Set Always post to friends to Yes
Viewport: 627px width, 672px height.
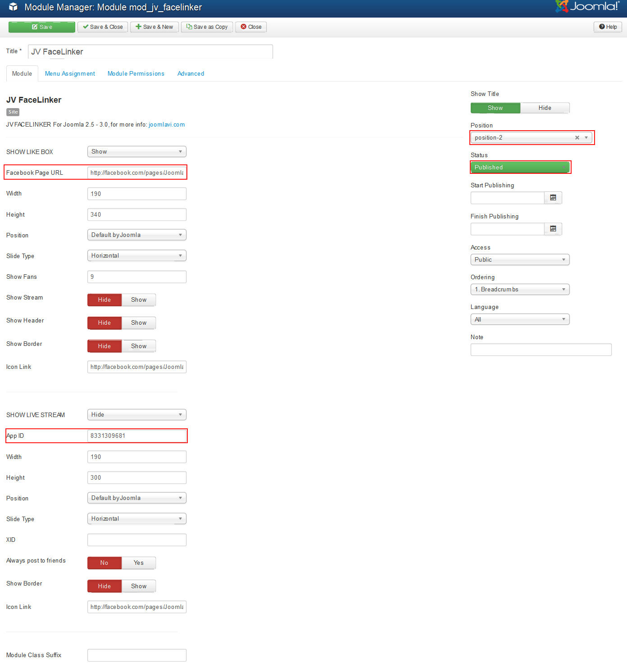(x=139, y=563)
